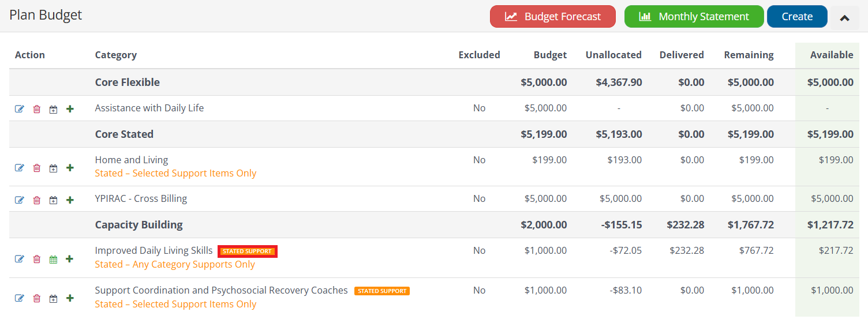868x323 pixels.
Task: Edit the Home and Living budget
Action: [20, 168]
